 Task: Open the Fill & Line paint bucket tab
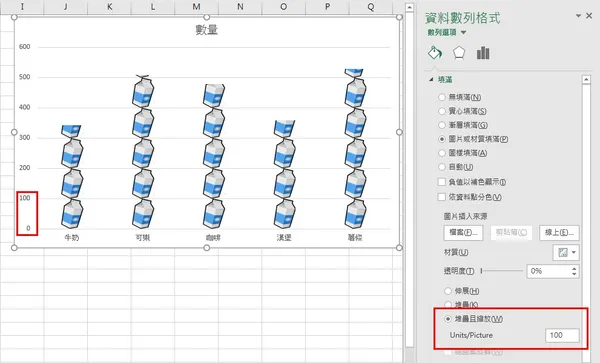tap(435, 53)
